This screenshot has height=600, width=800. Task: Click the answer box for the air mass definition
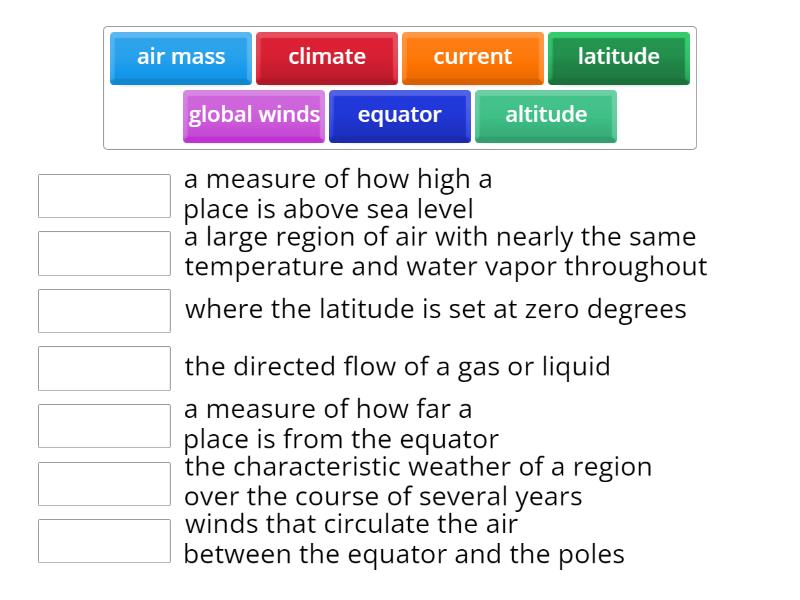(104, 253)
